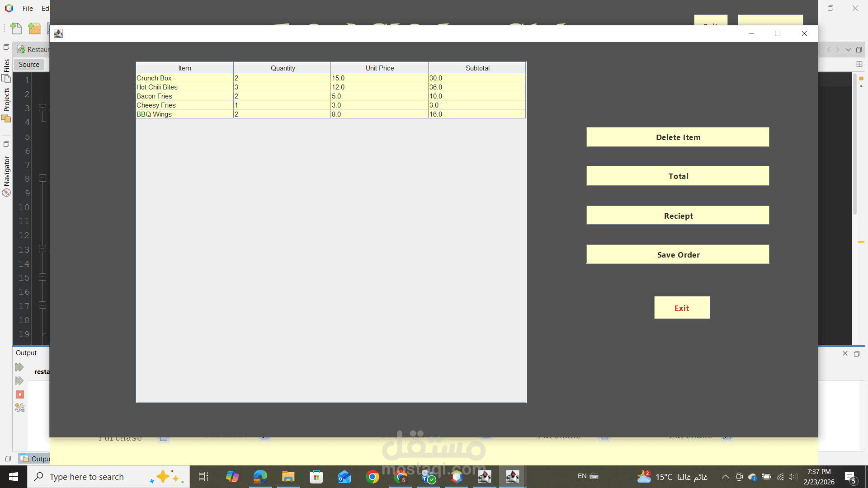
Task: Click the New Project toolbar icon
Action: tap(34, 29)
